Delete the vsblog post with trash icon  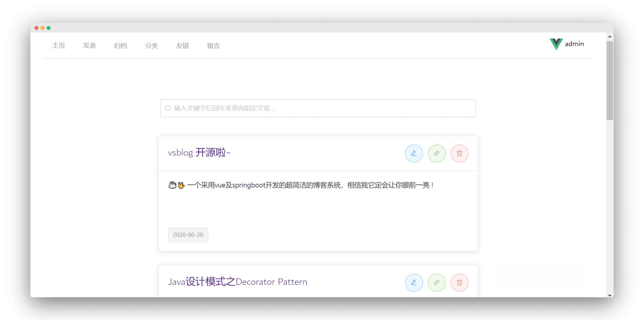[459, 153]
